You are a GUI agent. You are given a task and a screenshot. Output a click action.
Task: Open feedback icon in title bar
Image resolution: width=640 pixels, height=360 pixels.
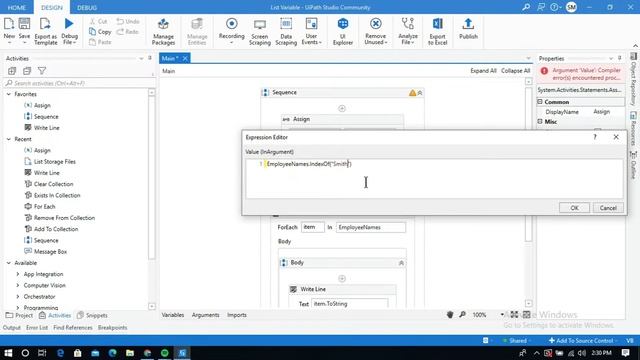point(541,7)
